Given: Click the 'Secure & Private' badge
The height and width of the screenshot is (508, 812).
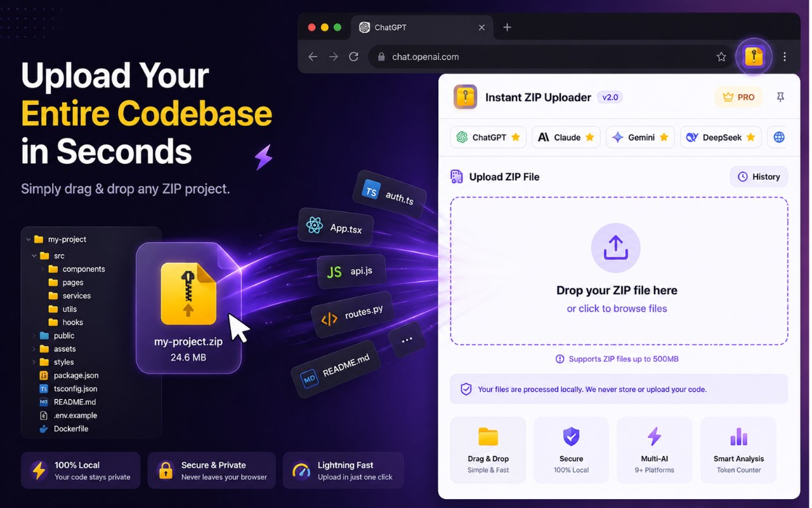Looking at the screenshot, I should pos(211,471).
